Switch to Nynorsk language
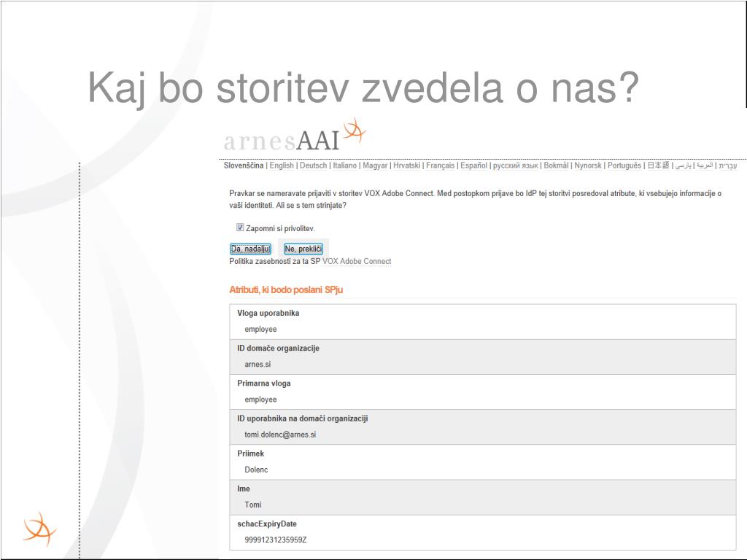This screenshot has width=747, height=560. pyautogui.click(x=588, y=166)
